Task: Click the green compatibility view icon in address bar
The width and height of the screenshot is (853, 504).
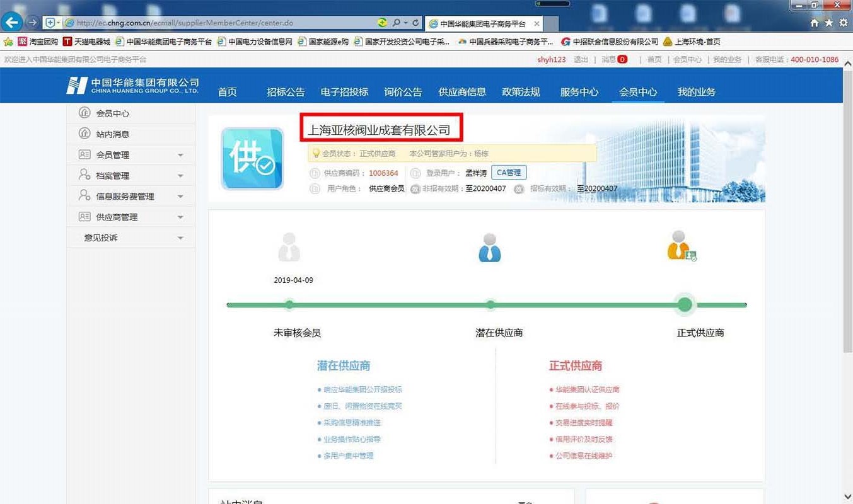Action: point(382,23)
